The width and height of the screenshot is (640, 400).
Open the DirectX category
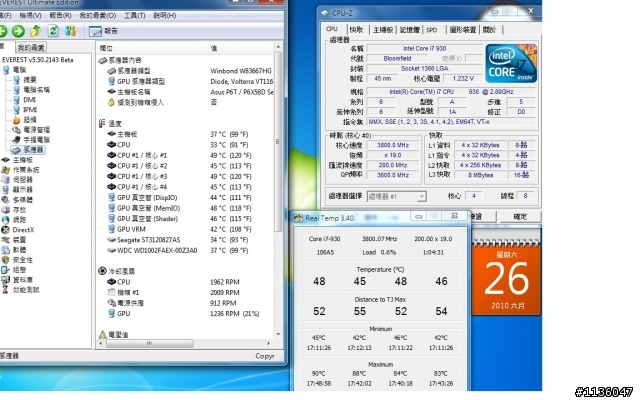pyautogui.click(x=18, y=230)
